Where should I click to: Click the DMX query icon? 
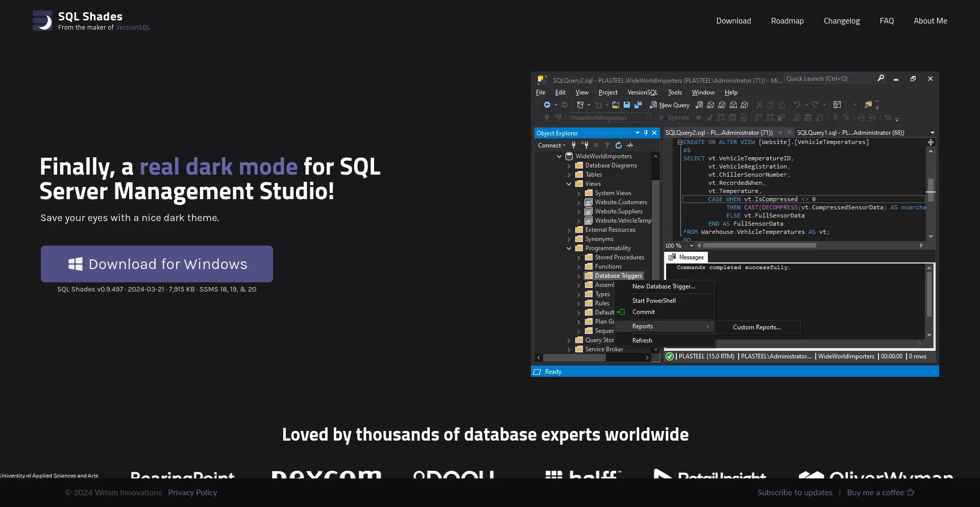[722, 105]
